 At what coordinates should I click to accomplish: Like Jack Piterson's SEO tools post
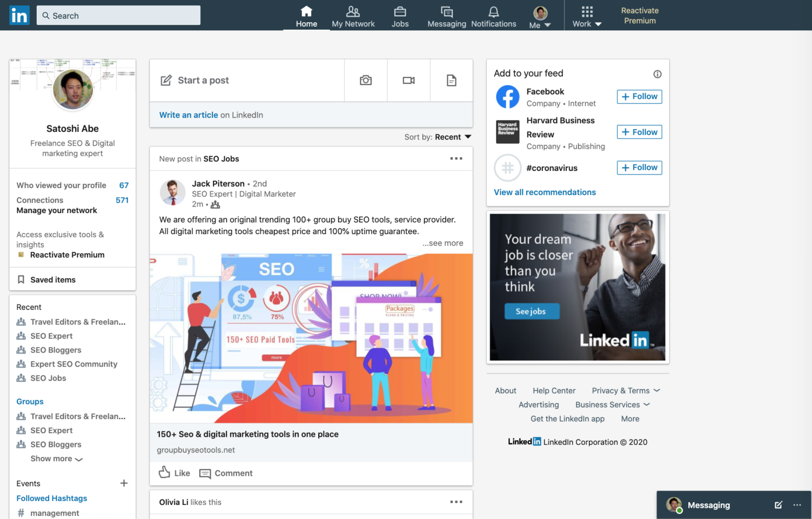175,473
